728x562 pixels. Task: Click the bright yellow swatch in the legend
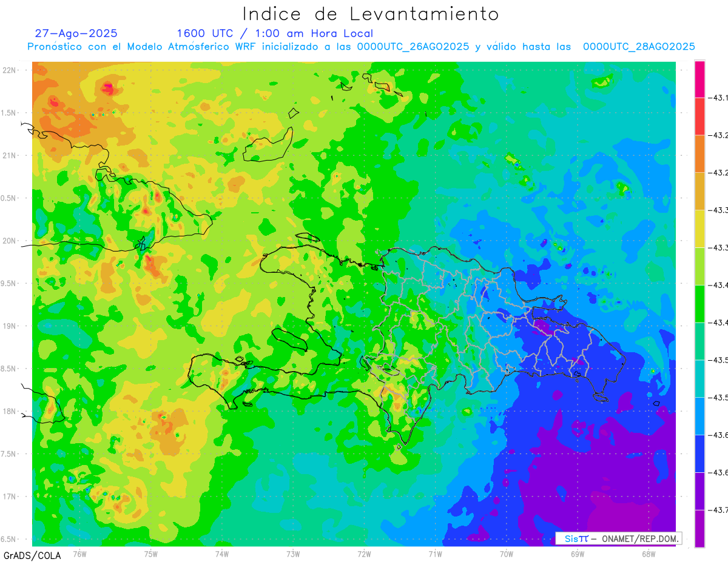point(699,229)
